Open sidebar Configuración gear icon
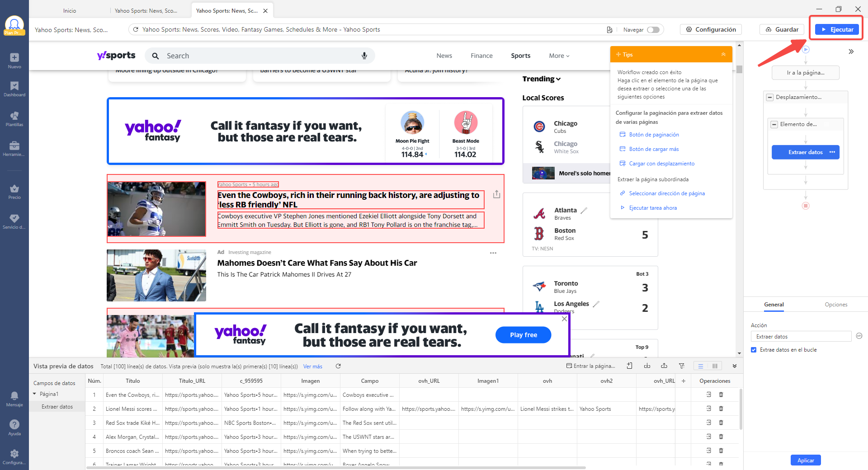Screen dimensions: 868x470 pyautogui.click(x=14, y=454)
